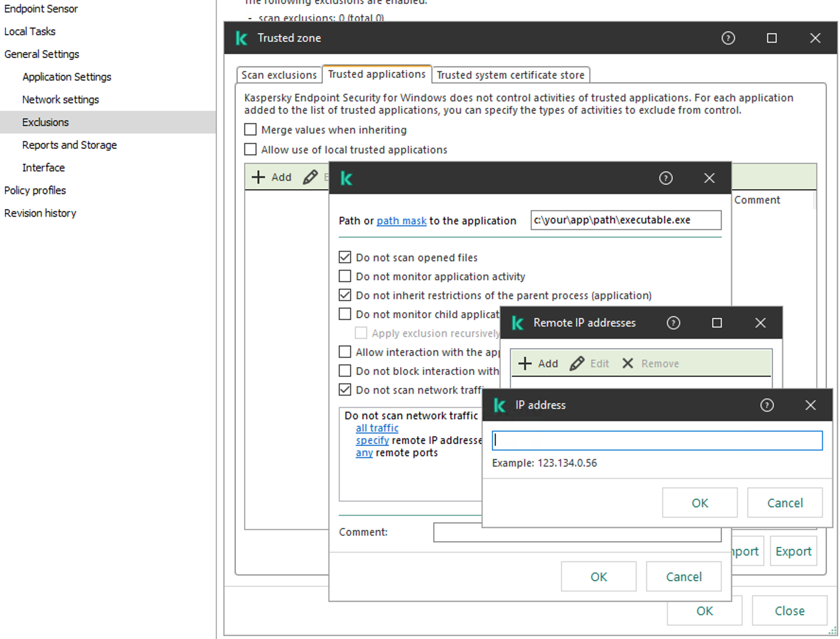
Task: Click the plus Add icon in trusted applications list
Action: [x=258, y=177]
